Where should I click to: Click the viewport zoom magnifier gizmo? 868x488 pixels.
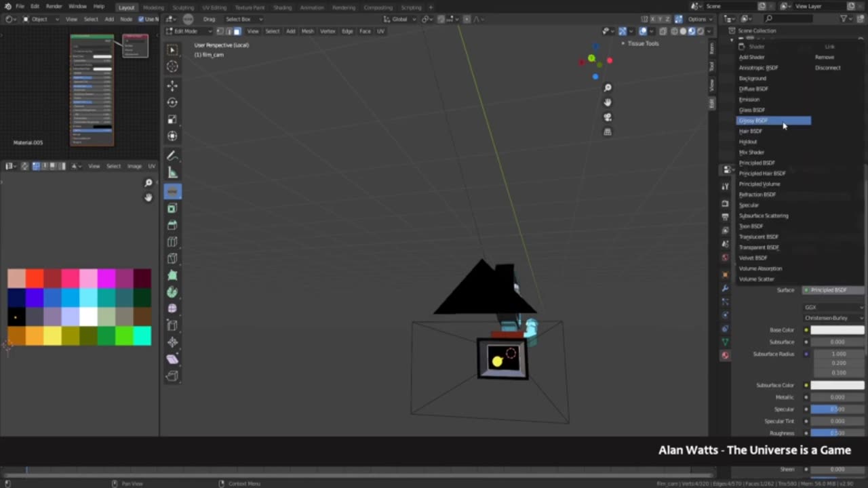pos(608,87)
